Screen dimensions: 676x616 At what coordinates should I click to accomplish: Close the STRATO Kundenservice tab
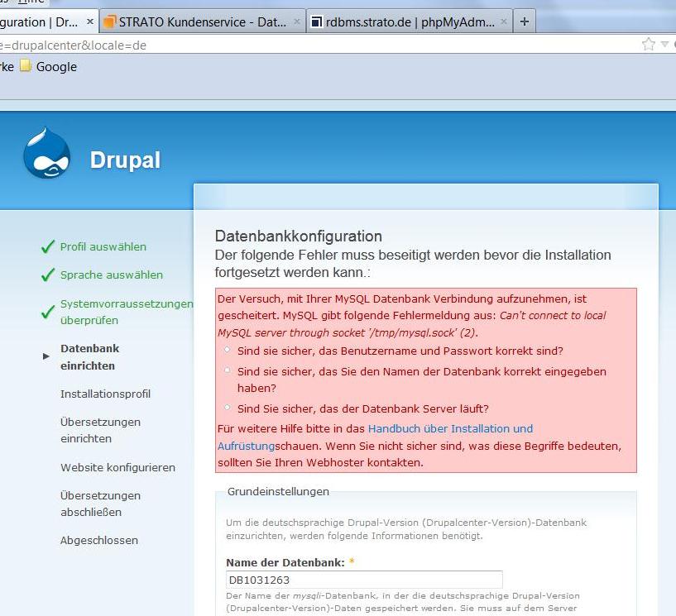297,22
